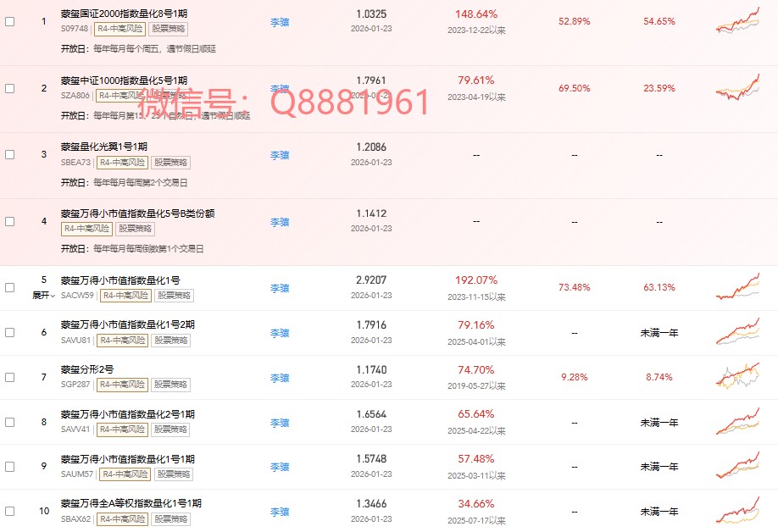Select the checkbox beside 蒙玺量化光翼1号1期
This screenshot has width=778, height=532.
pyautogui.click(x=10, y=155)
